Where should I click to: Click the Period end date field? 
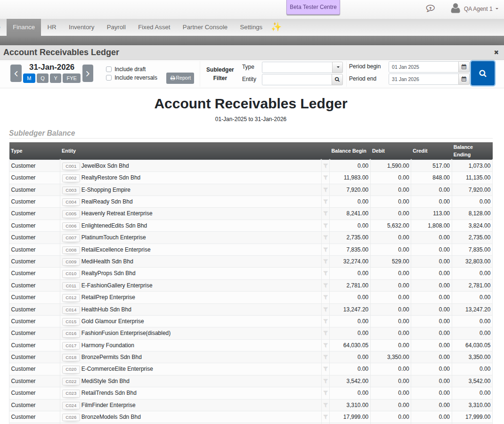423,79
